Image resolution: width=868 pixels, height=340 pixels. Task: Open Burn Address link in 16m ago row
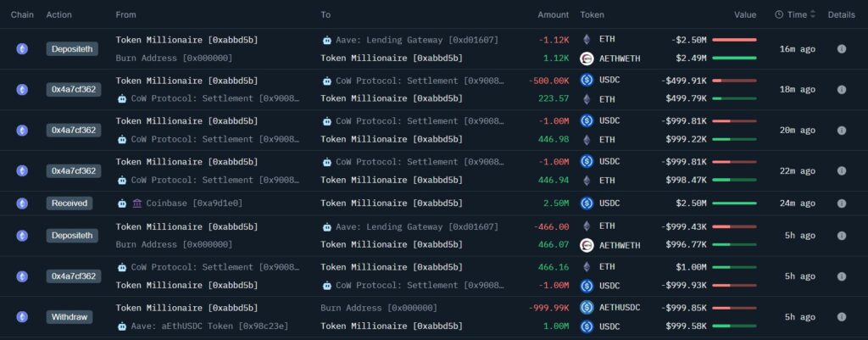tap(174, 59)
